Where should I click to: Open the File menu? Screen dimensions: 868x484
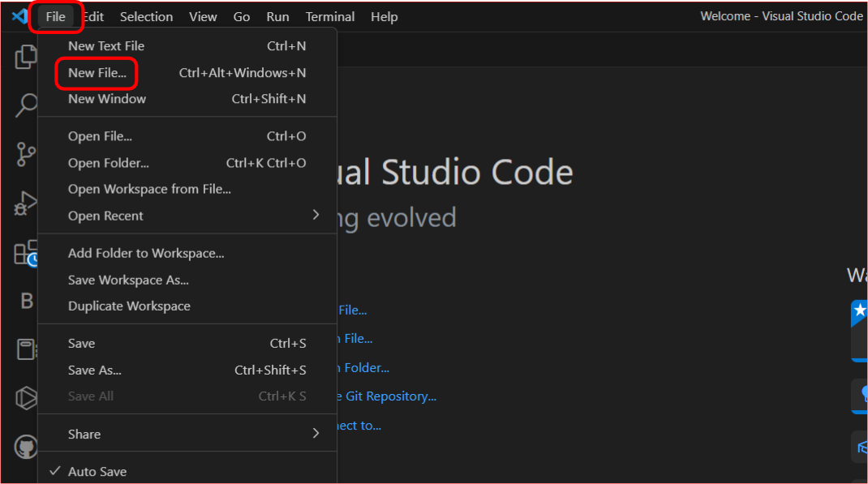pos(55,16)
